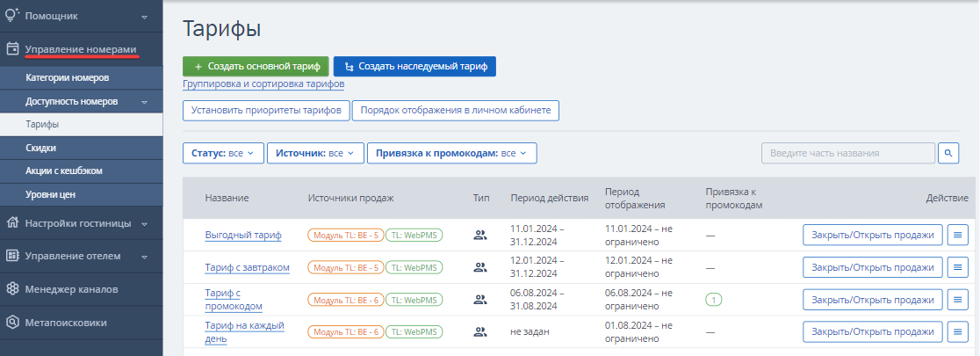Image resolution: width=980 pixels, height=356 pixels.
Task: Click Модуль TL: BE - 5 tag in Выгодный тариф row
Action: pos(346,236)
